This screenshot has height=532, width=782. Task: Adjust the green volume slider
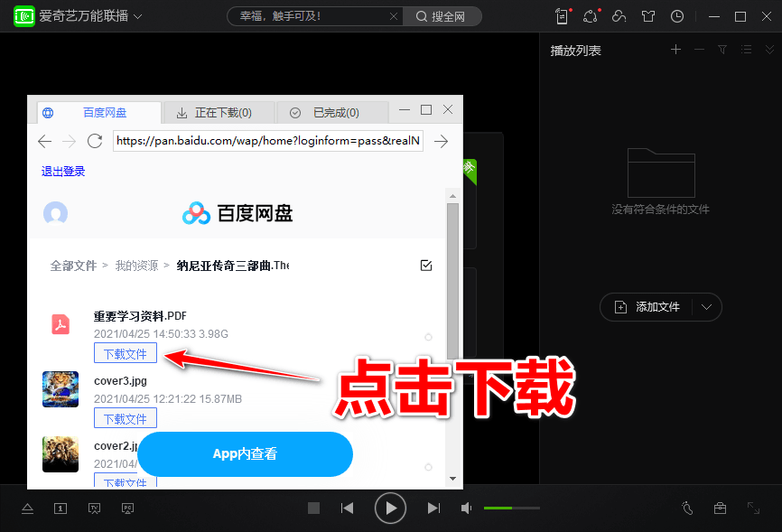tap(511, 508)
